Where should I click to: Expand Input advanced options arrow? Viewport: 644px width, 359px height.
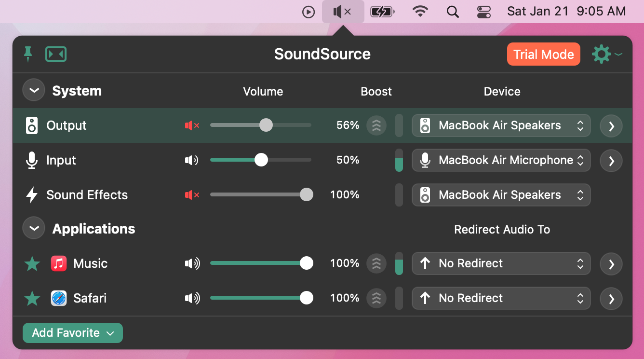coord(611,161)
